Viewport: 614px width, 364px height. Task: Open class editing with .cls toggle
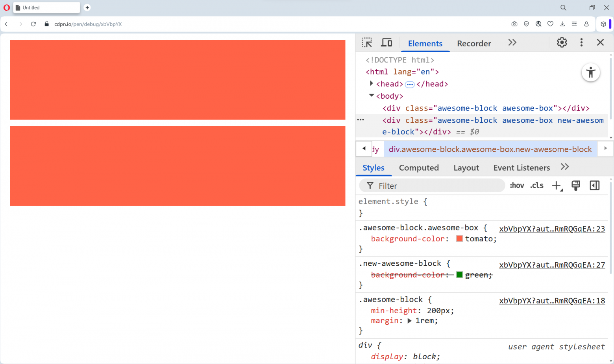[x=536, y=185]
